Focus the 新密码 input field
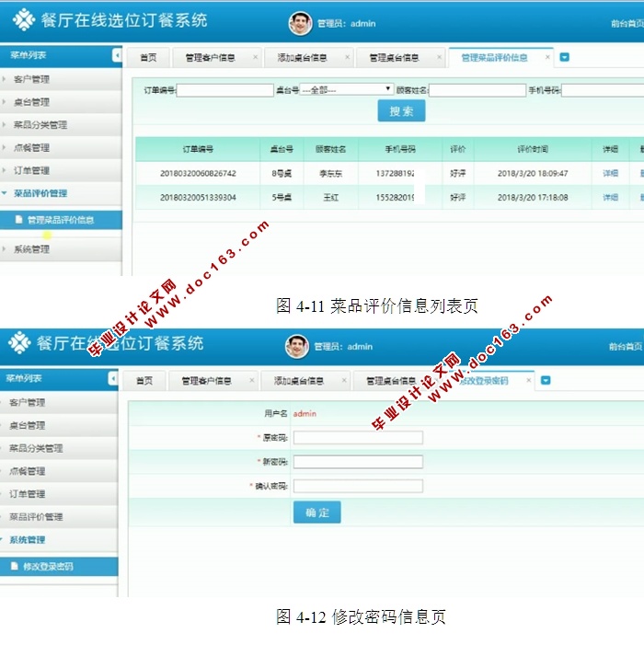Screen dimensions: 644x656 click(358, 462)
